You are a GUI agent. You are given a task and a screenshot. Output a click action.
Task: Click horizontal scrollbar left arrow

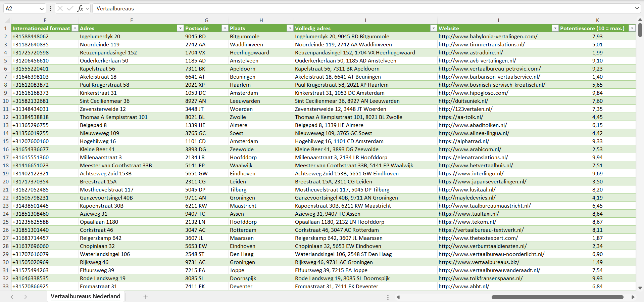pos(398,297)
